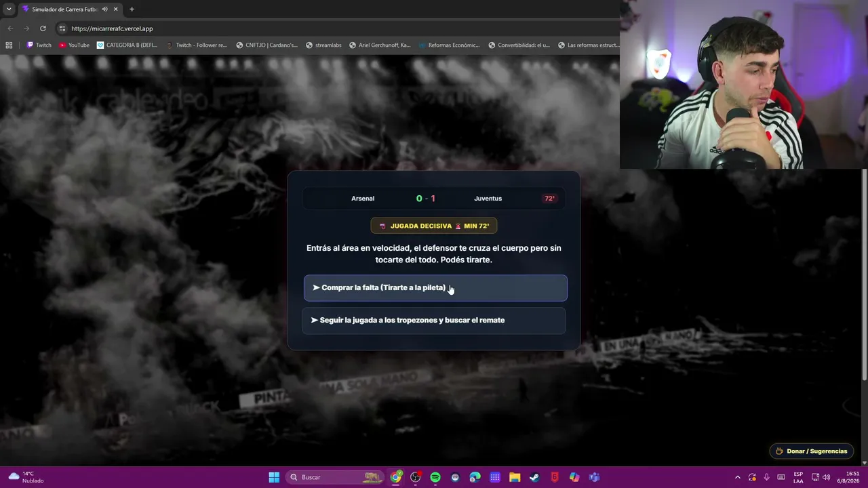This screenshot has width=868, height=488.
Task: Open the network tray icon
Action: tap(814, 477)
